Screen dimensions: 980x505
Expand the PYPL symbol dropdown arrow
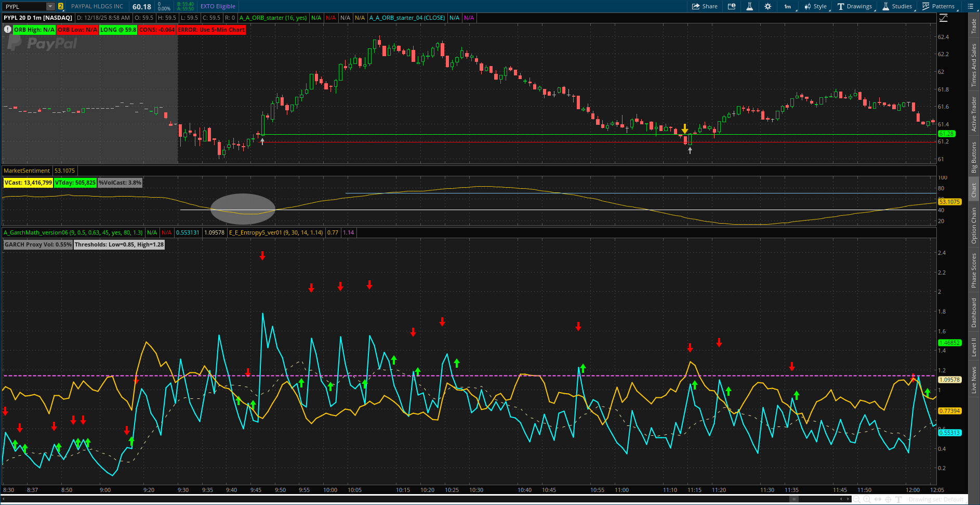50,6
